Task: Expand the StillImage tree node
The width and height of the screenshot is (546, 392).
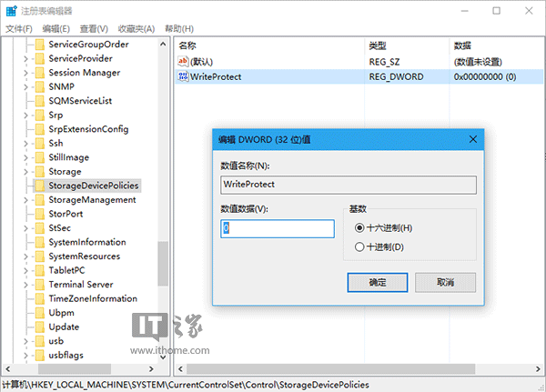Action: [25, 157]
